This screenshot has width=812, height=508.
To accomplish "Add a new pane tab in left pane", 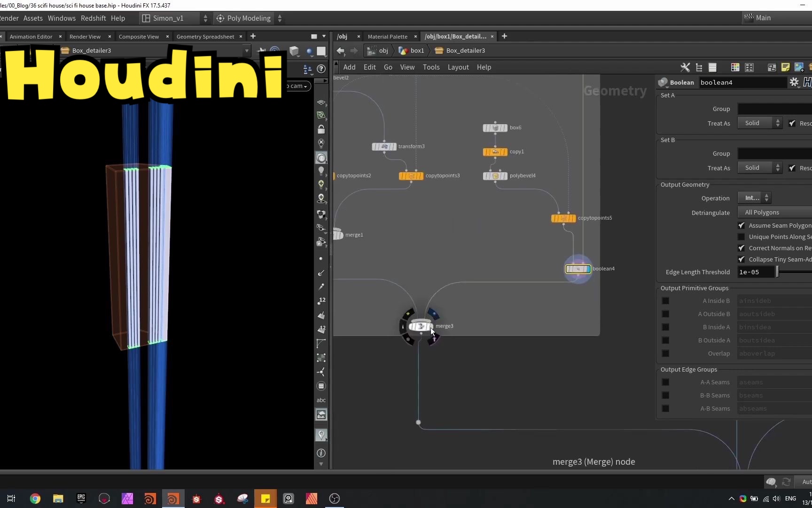I will [x=253, y=36].
